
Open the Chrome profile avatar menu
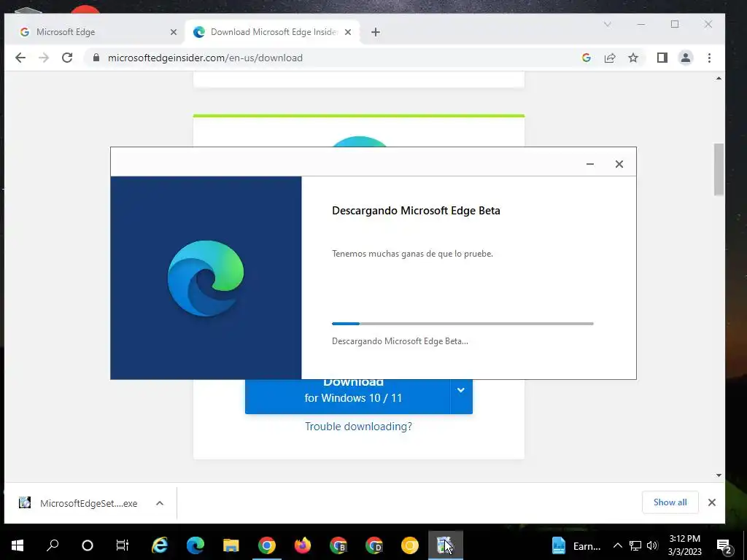coord(686,58)
